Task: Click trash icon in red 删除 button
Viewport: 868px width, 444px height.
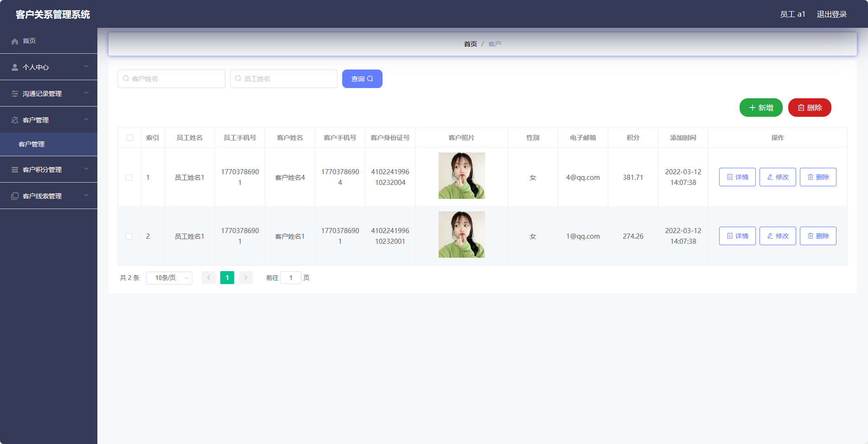Action: coord(801,108)
